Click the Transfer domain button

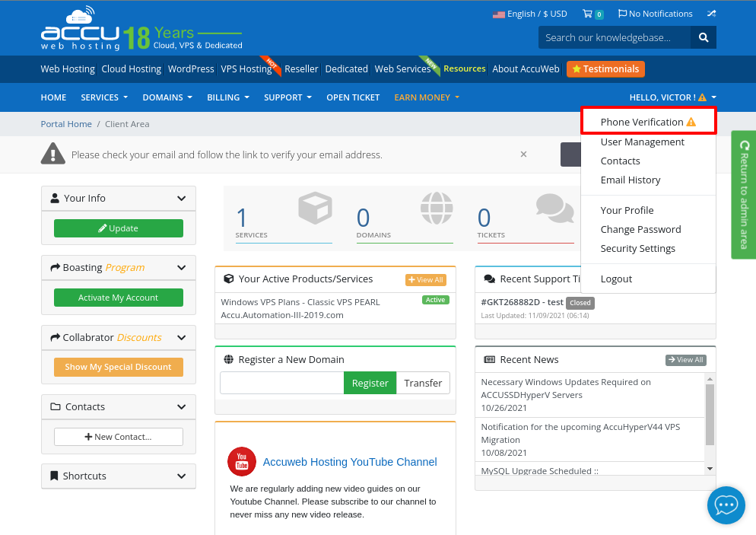pyautogui.click(x=423, y=383)
